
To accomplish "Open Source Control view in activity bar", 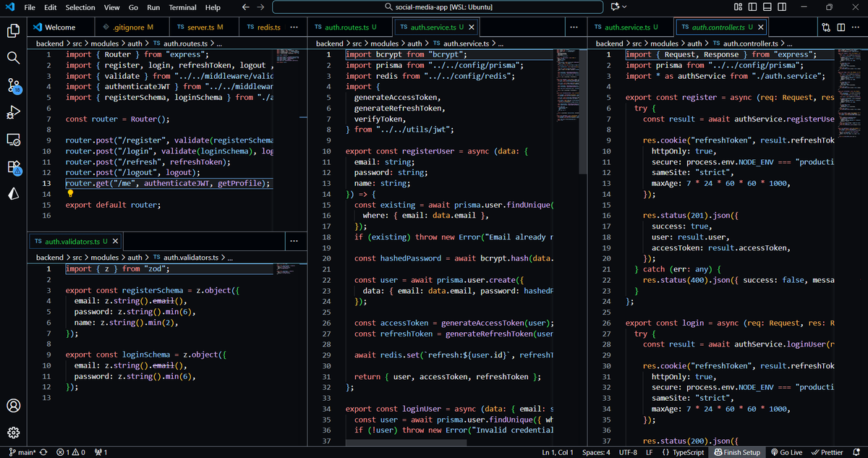I will 13,85.
